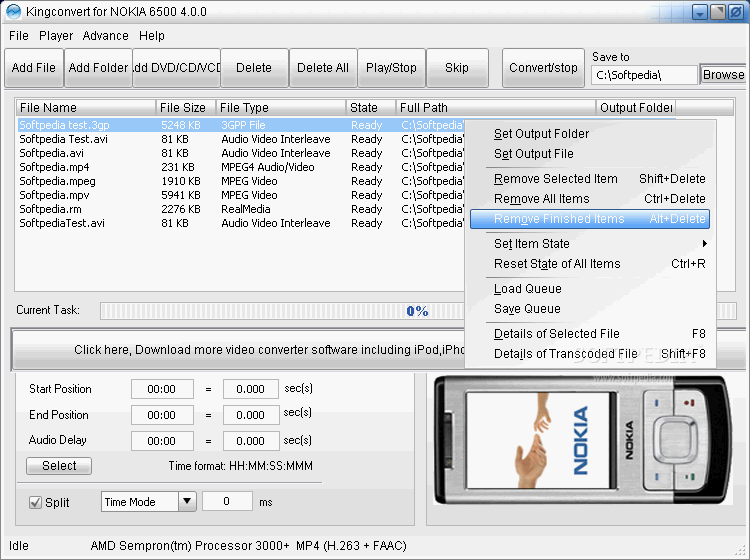Click the Delete All button
Viewport: 750px width, 560px height.
[x=323, y=68]
